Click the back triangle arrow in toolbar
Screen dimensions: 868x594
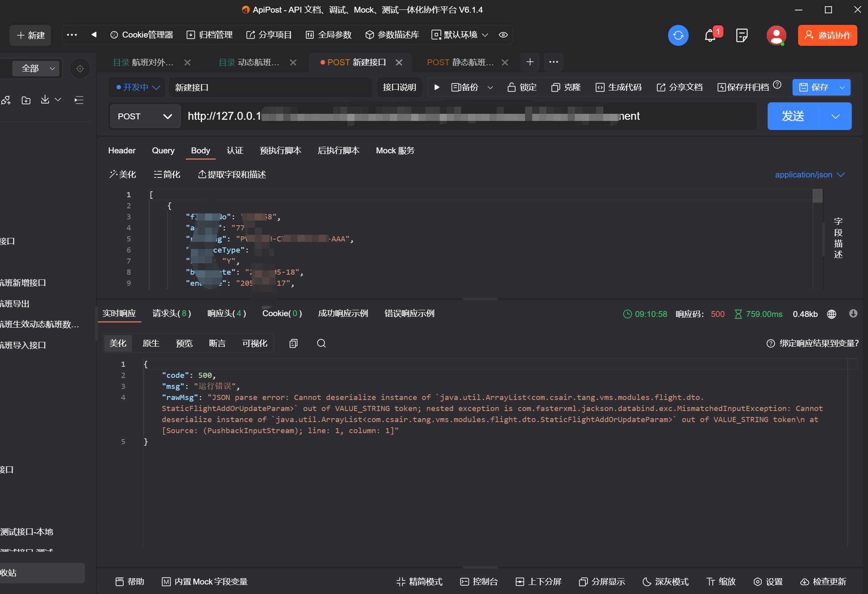(x=94, y=35)
